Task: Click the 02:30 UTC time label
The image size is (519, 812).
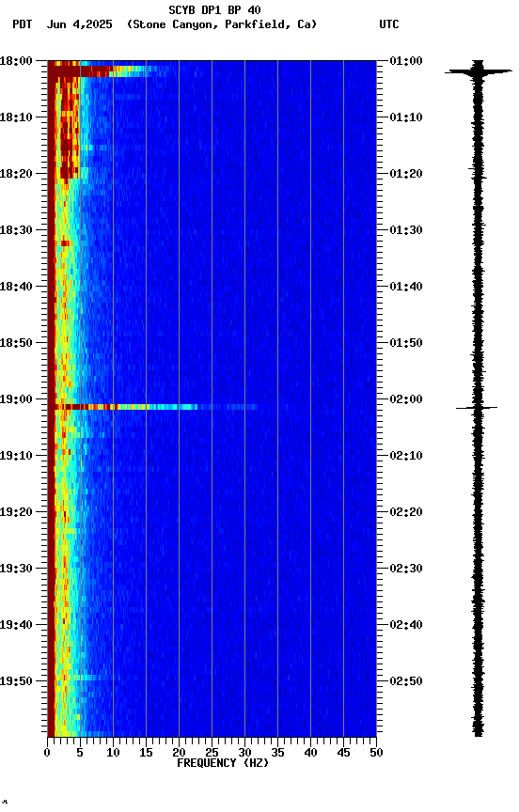Action: click(406, 570)
